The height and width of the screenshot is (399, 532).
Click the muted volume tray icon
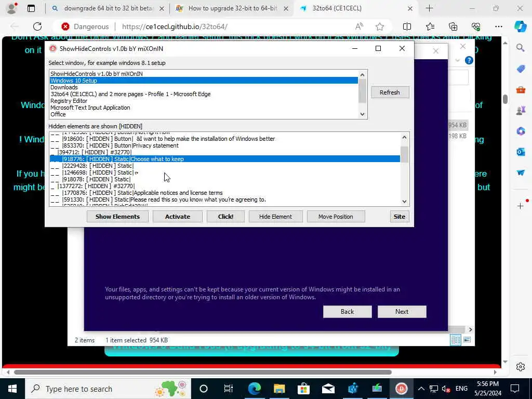(x=446, y=389)
